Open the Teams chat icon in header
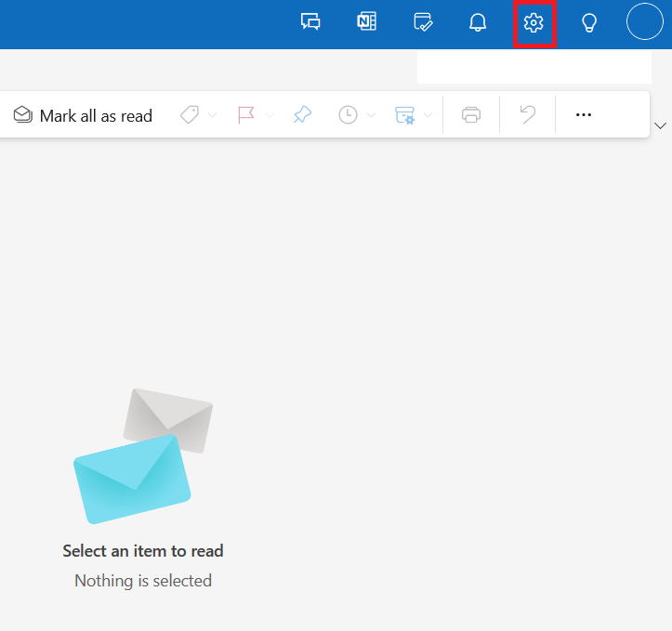Image resolution: width=672 pixels, height=631 pixels. point(310,22)
